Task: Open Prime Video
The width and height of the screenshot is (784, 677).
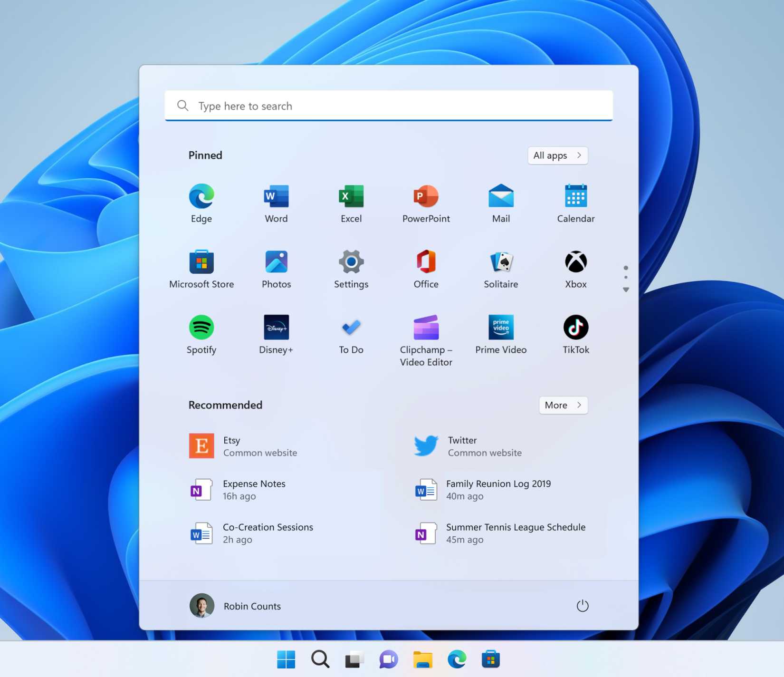Action: [x=500, y=333]
